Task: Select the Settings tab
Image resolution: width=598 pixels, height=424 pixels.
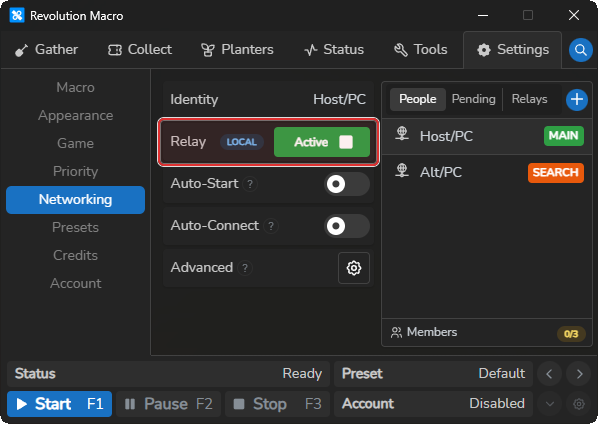Action: (513, 50)
